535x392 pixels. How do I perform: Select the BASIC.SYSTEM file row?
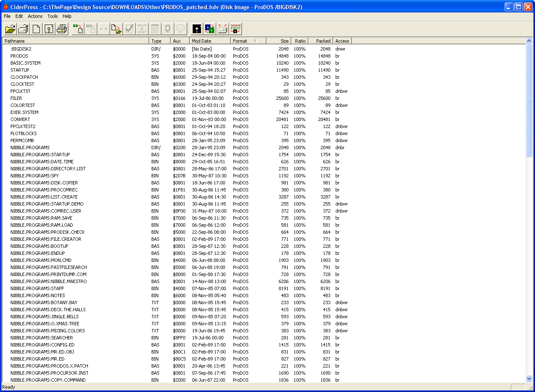tap(177, 63)
